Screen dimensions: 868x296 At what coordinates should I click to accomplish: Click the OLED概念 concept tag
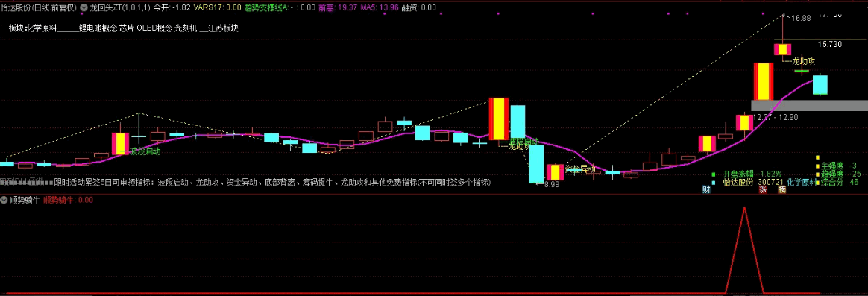pyautogui.click(x=154, y=28)
